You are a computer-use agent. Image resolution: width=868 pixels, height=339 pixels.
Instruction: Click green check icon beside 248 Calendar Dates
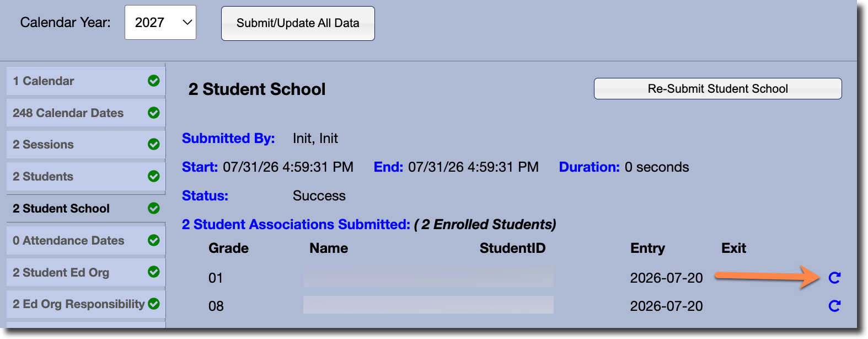click(x=154, y=113)
